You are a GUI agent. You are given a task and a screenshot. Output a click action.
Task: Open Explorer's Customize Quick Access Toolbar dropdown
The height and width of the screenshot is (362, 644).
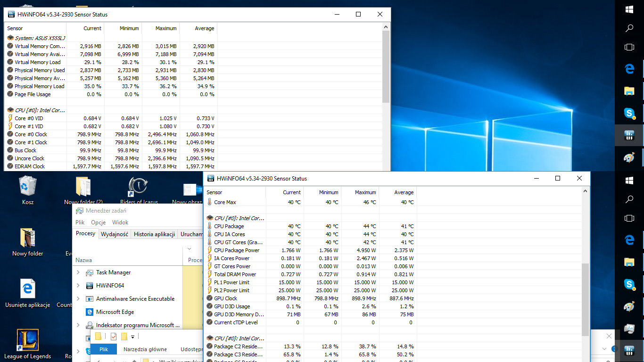pos(133,337)
